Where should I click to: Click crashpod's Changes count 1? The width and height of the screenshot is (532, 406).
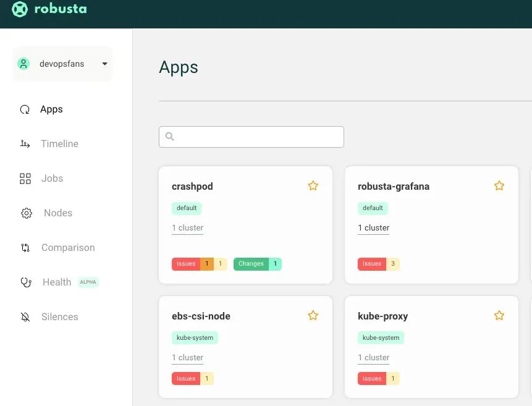point(275,264)
